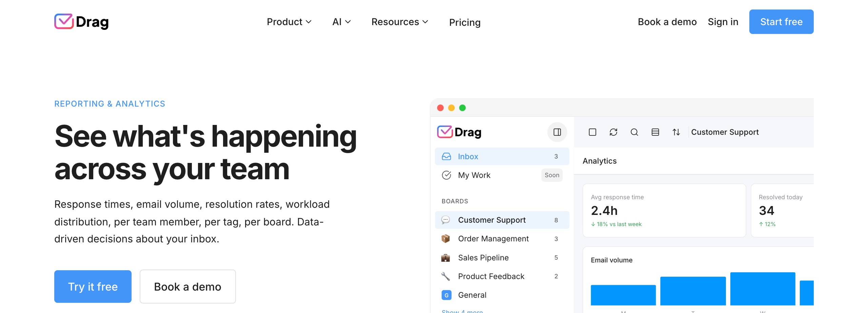Toggle the sidebar panel icon in the mockup
868x313 pixels.
557,132
